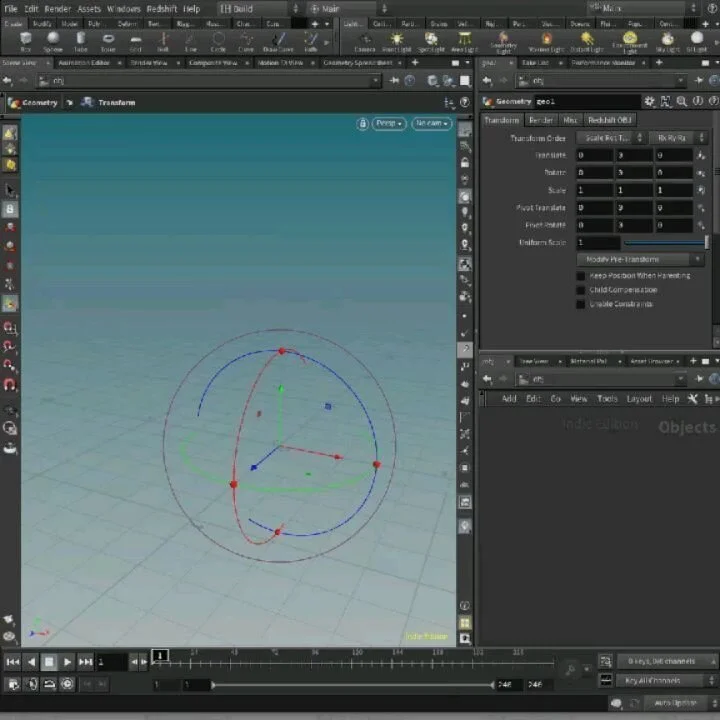Image resolution: width=720 pixels, height=720 pixels.
Task: Enable Child Compensation checkbox
Action: coord(581,290)
